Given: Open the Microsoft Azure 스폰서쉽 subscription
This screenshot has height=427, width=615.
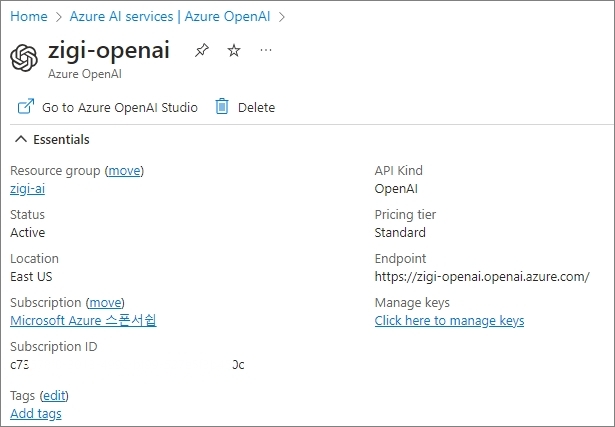Looking at the screenshot, I should tap(83, 320).
